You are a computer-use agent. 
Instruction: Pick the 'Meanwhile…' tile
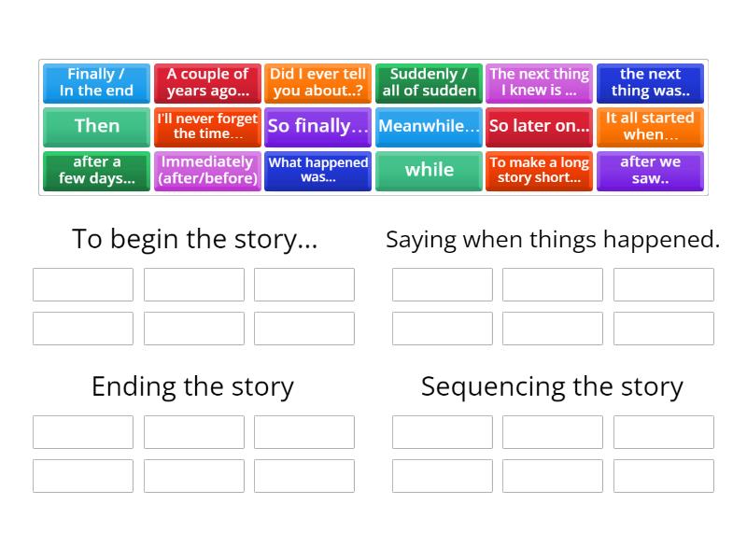429,126
